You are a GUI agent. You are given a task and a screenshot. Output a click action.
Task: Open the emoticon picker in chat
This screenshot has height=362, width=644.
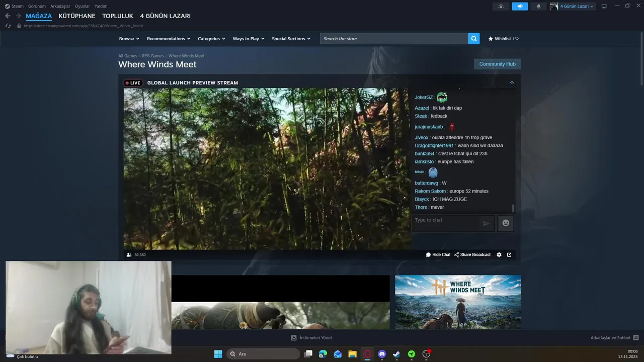(506, 223)
